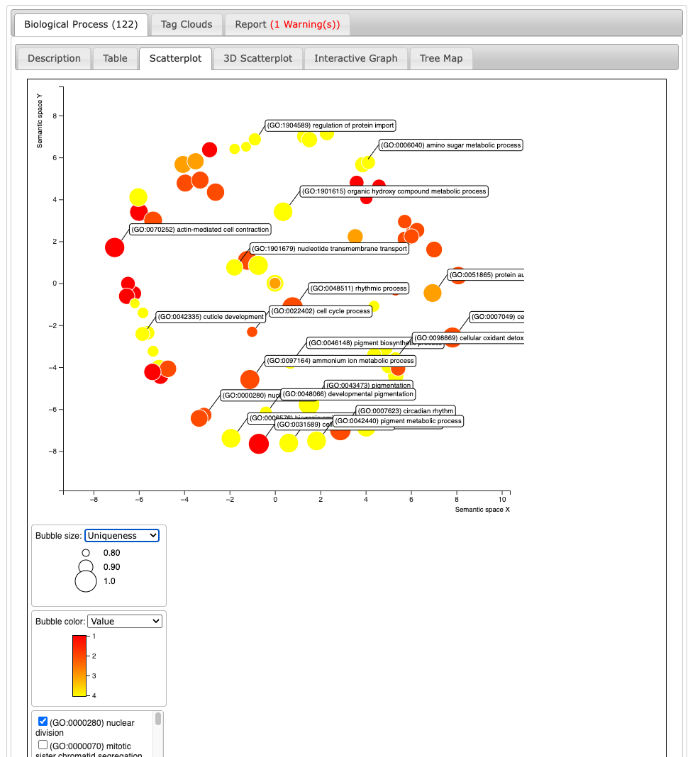Screen dimensions: 700x757
Task: Click the red-to-yellow color gradient legend
Action: [79, 666]
